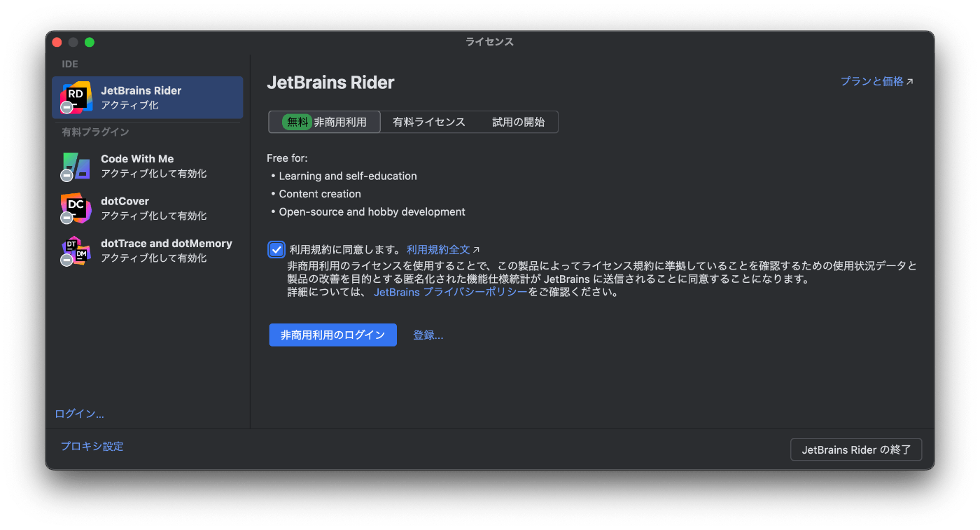Click the 'Learning and self-education' bullet text

click(x=348, y=176)
